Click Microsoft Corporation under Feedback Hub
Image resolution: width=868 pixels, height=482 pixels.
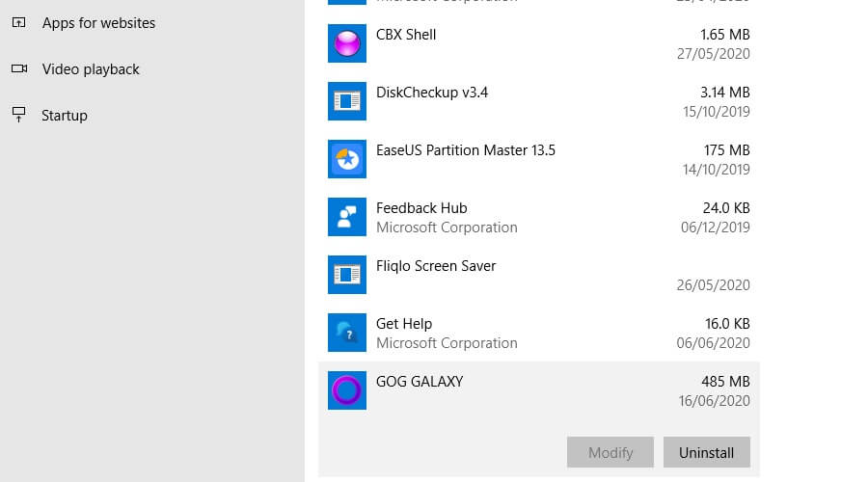[x=447, y=228]
